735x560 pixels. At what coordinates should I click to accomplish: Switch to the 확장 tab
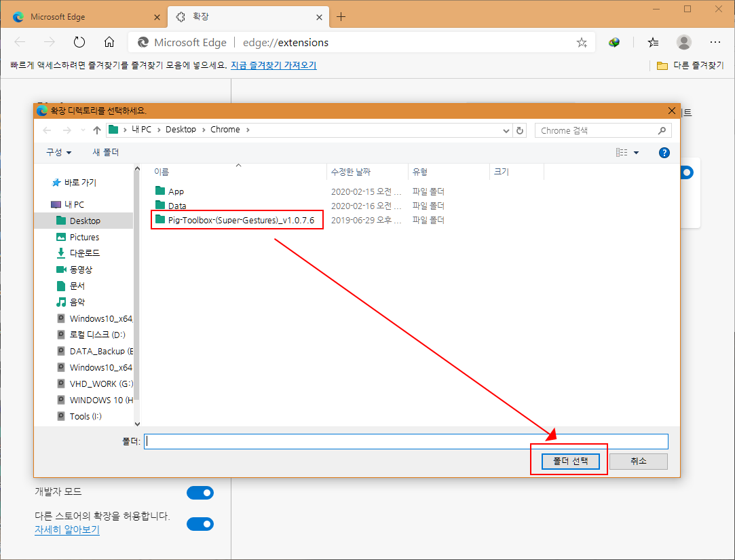pyautogui.click(x=248, y=17)
